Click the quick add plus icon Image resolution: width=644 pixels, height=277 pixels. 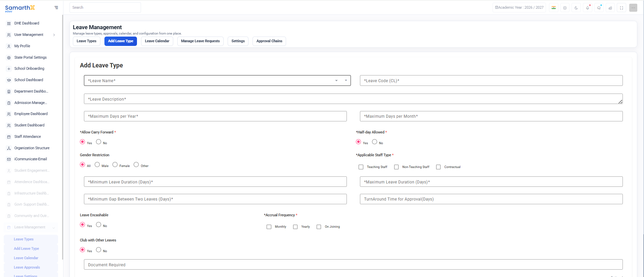(x=565, y=8)
